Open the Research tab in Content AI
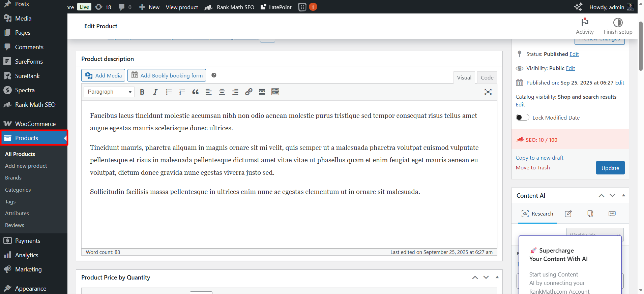This screenshot has width=644, height=294. point(537,214)
